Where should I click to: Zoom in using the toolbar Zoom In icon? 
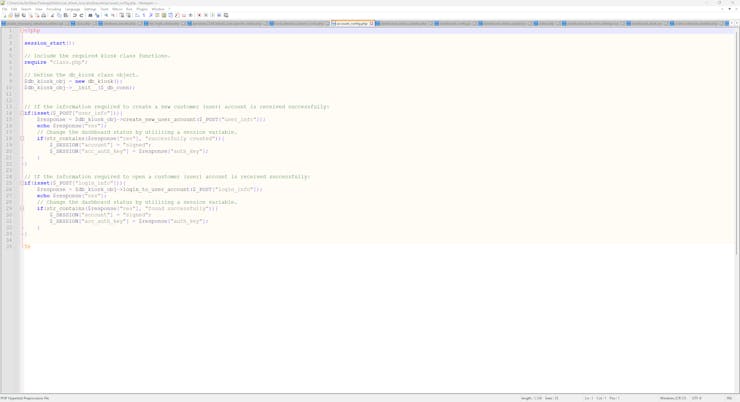(107, 16)
